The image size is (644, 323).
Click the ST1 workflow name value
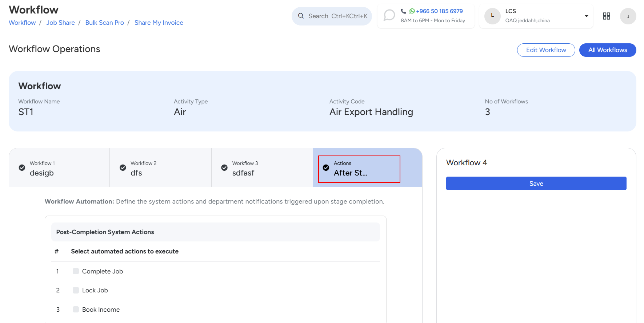(26, 112)
